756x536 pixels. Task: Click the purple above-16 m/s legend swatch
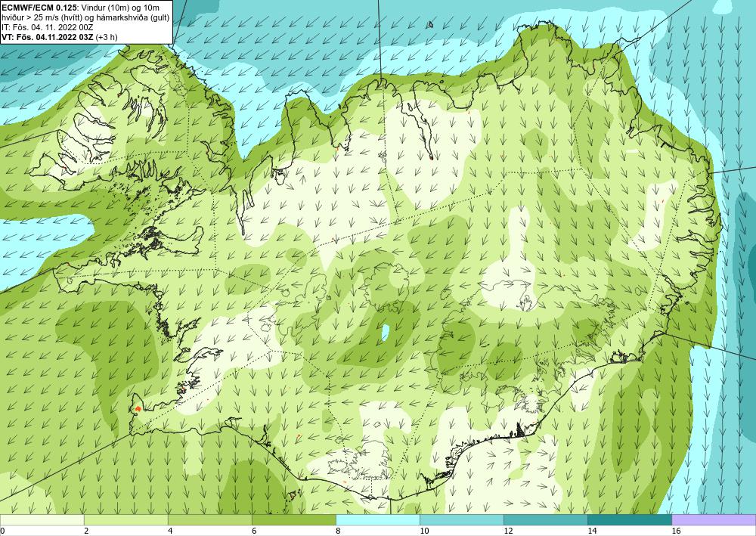point(714,519)
